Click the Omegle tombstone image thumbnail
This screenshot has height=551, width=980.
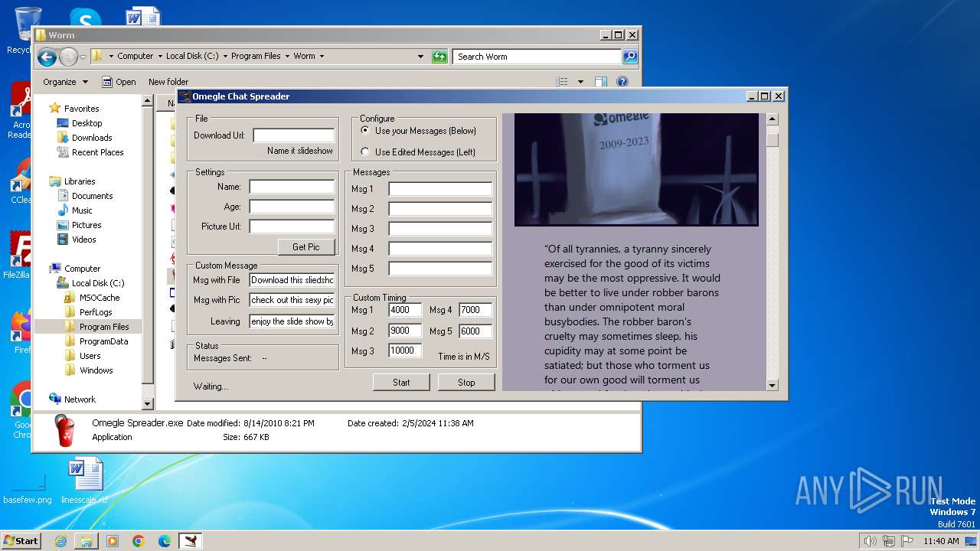pos(636,169)
